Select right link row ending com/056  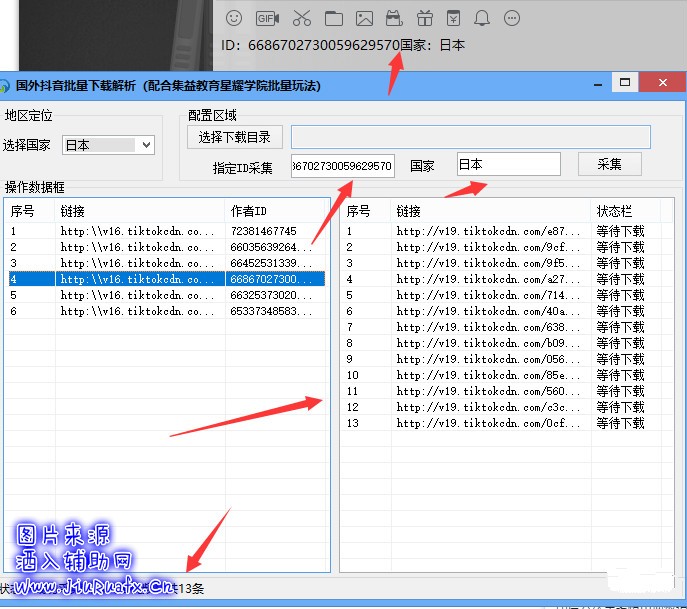tap(506, 359)
